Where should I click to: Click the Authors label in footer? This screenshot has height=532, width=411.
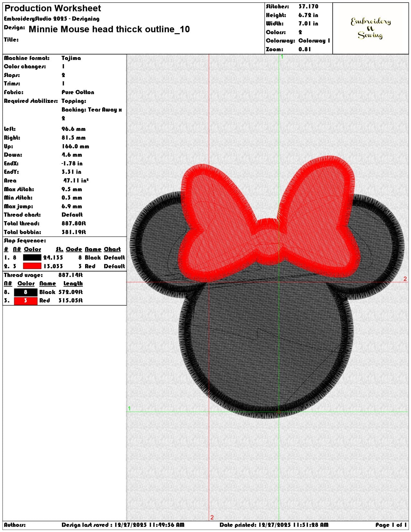pos(15,525)
